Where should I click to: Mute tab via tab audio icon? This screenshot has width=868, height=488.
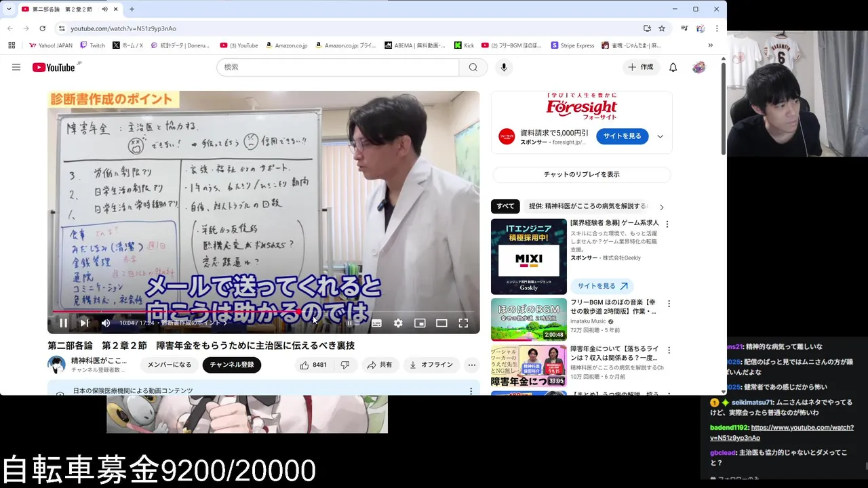104,9
